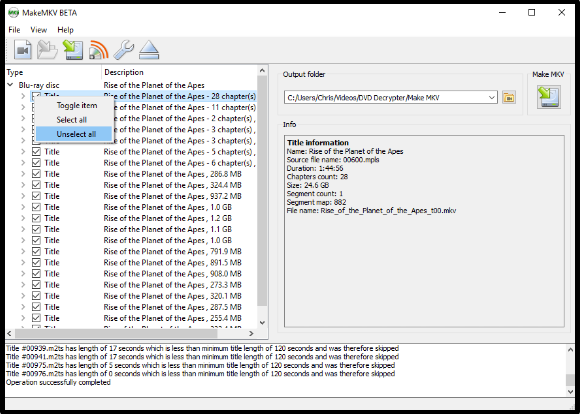Click the MakeMKV app logo in title bar

click(13, 13)
